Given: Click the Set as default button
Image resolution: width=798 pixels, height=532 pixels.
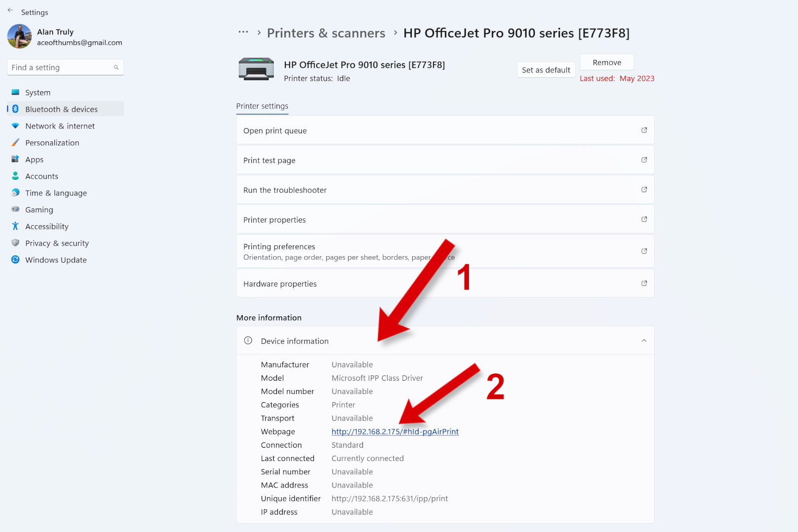Looking at the screenshot, I should pos(546,70).
